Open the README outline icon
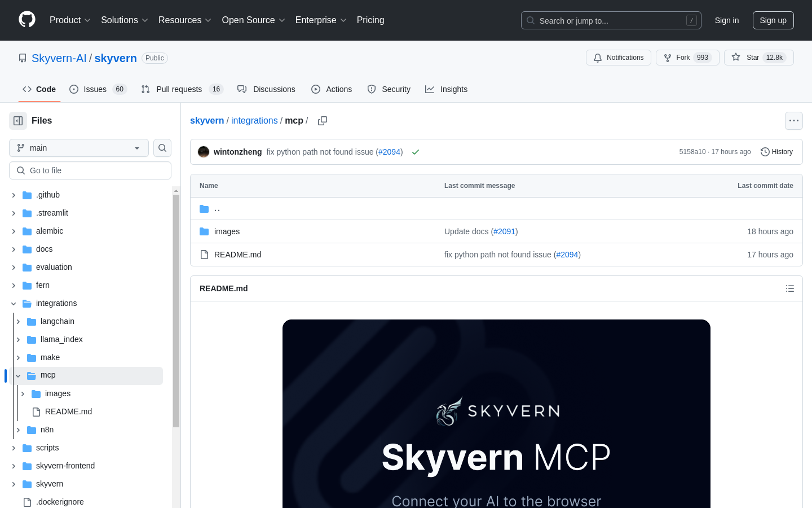The image size is (812, 508). (790, 288)
